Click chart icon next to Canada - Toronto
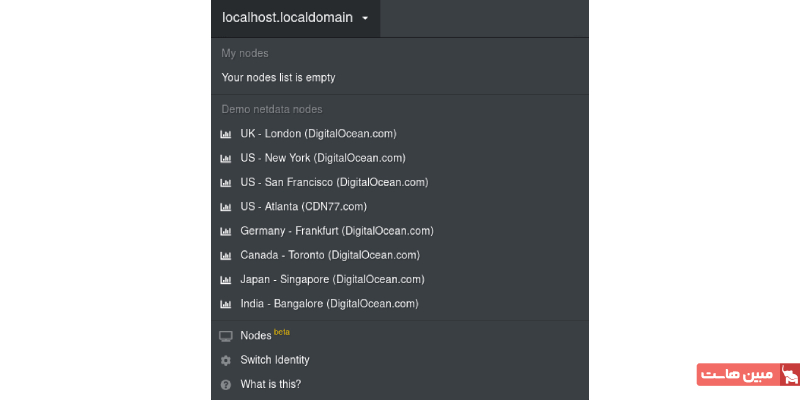 226,255
